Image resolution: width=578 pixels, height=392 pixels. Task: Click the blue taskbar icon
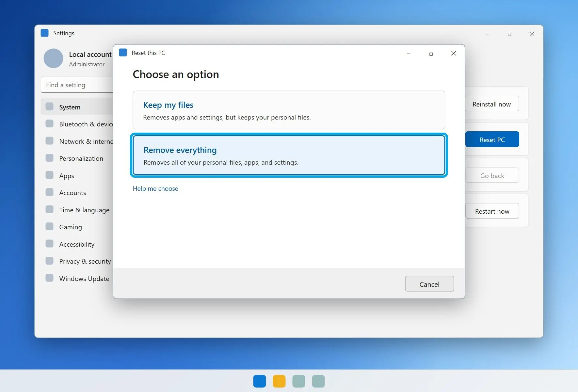[260, 381]
